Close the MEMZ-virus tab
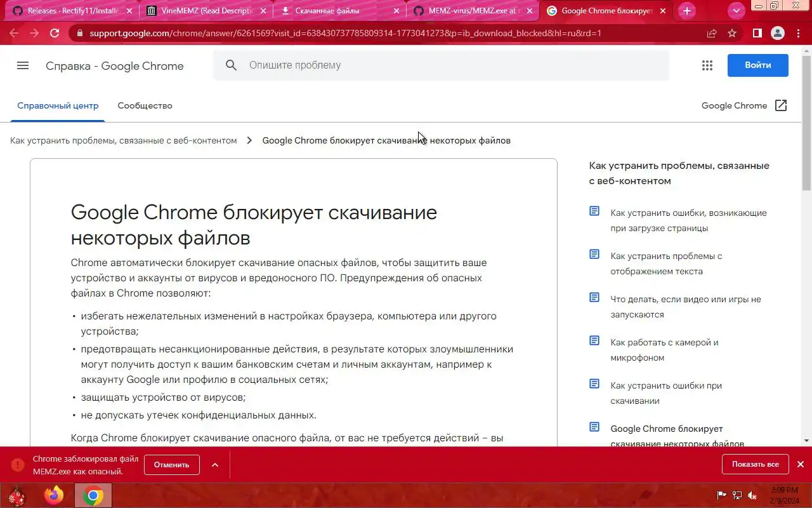 [529, 11]
